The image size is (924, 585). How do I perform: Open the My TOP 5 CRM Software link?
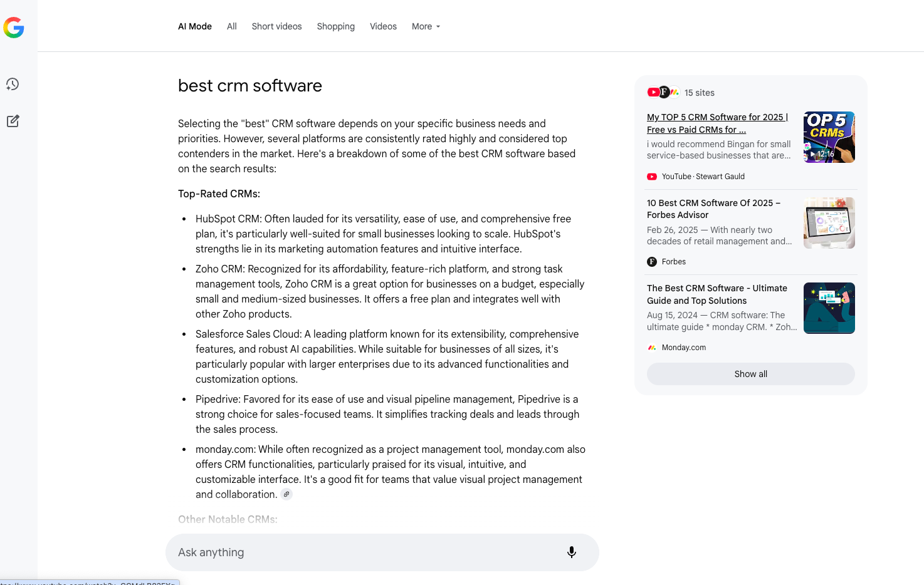(x=717, y=123)
